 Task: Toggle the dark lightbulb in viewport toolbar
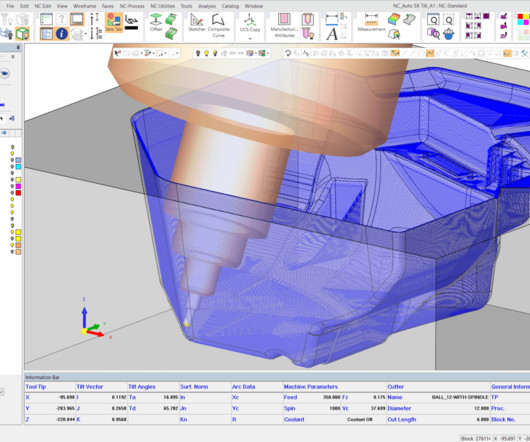198,53
